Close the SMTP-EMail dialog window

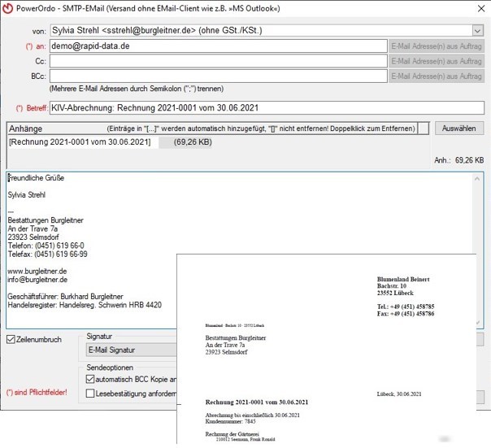coord(481,8)
